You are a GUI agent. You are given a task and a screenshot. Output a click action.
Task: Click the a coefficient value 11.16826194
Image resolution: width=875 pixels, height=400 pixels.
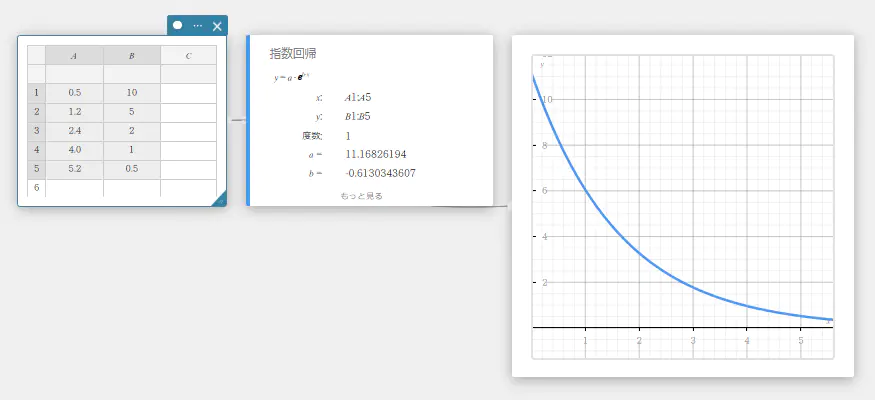pos(376,154)
